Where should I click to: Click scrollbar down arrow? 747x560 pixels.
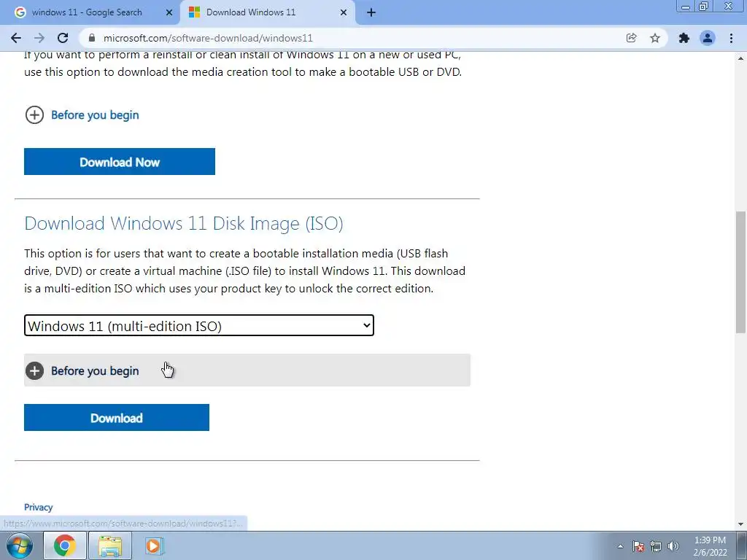tap(740, 524)
